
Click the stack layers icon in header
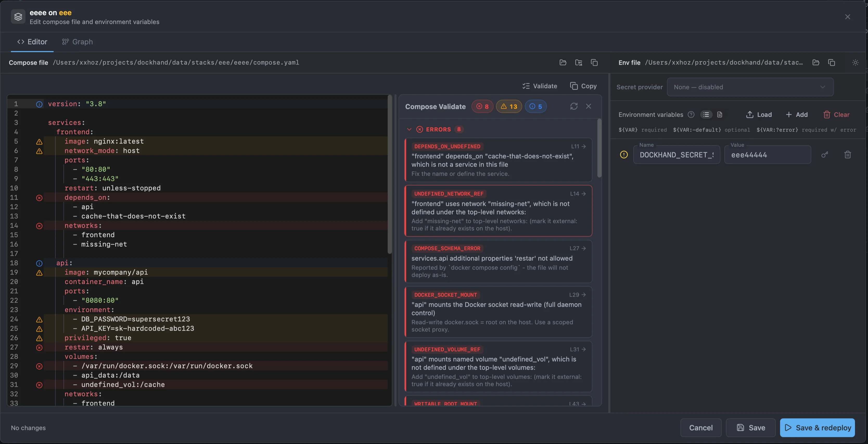[18, 16]
